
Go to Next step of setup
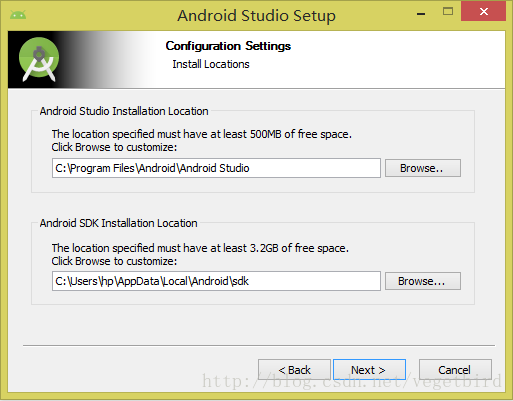pos(369,370)
